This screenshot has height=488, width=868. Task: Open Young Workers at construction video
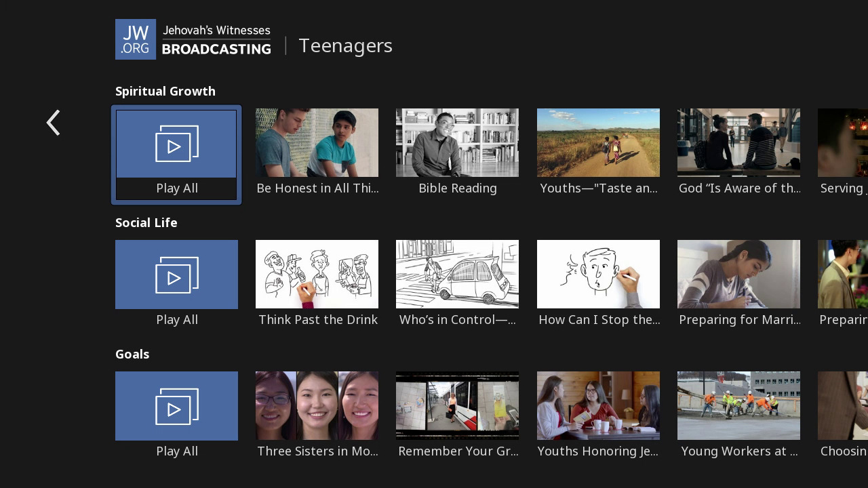738,406
